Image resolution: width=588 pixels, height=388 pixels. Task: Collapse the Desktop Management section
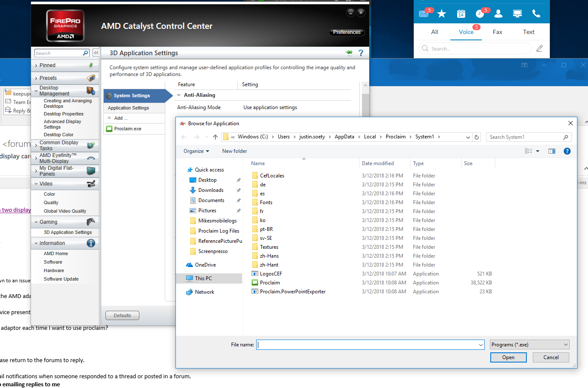tap(36, 91)
